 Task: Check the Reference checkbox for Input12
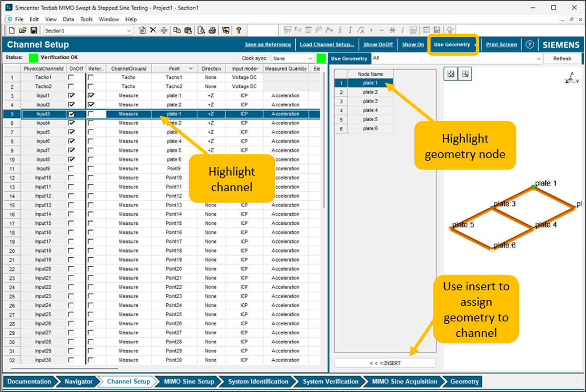[x=91, y=196]
